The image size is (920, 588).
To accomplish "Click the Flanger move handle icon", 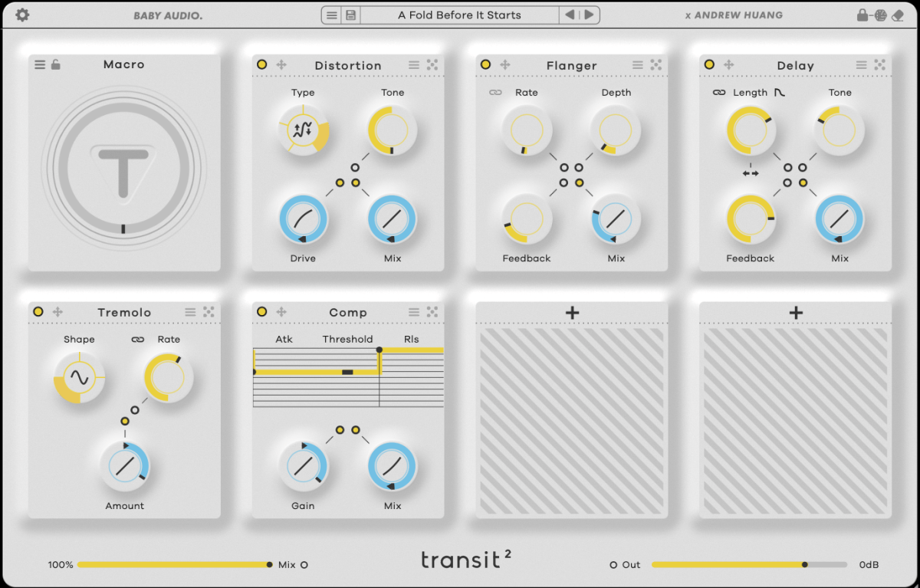I will coord(505,65).
